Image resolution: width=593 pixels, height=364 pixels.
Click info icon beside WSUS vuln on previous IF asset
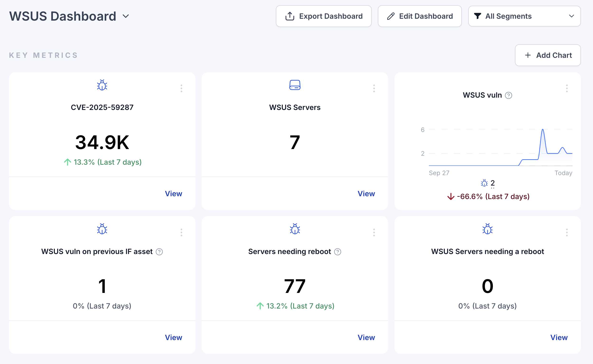pyautogui.click(x=159, y=252)
